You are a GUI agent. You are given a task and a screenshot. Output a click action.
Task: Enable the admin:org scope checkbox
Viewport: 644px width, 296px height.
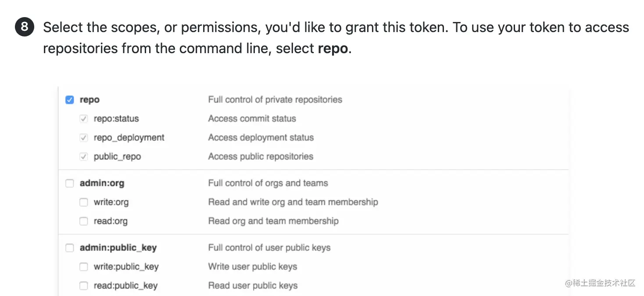click(69, 183)
